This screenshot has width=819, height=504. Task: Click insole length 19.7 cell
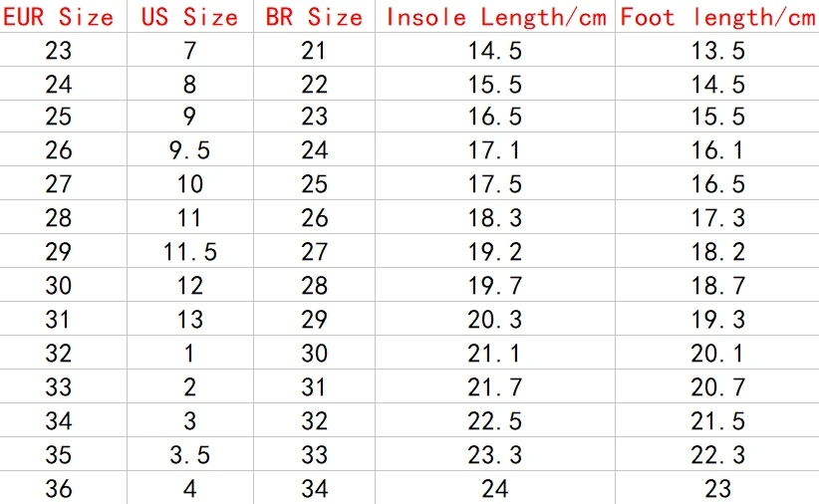click(495, 285)
